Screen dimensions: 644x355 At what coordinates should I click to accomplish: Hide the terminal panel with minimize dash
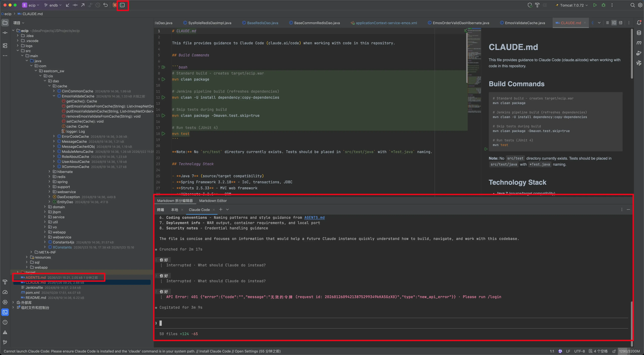tap(628, 209)
